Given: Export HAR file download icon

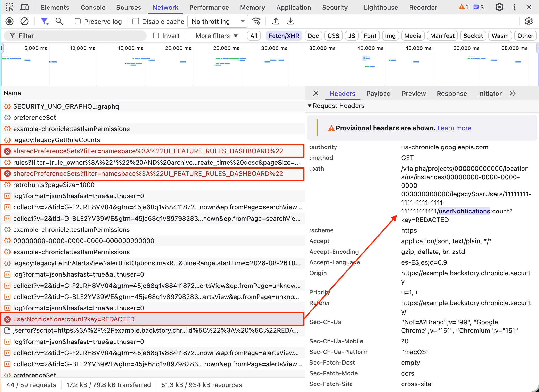Looking at the screenshot, I should pyautogui.click(x=290, y=21).
